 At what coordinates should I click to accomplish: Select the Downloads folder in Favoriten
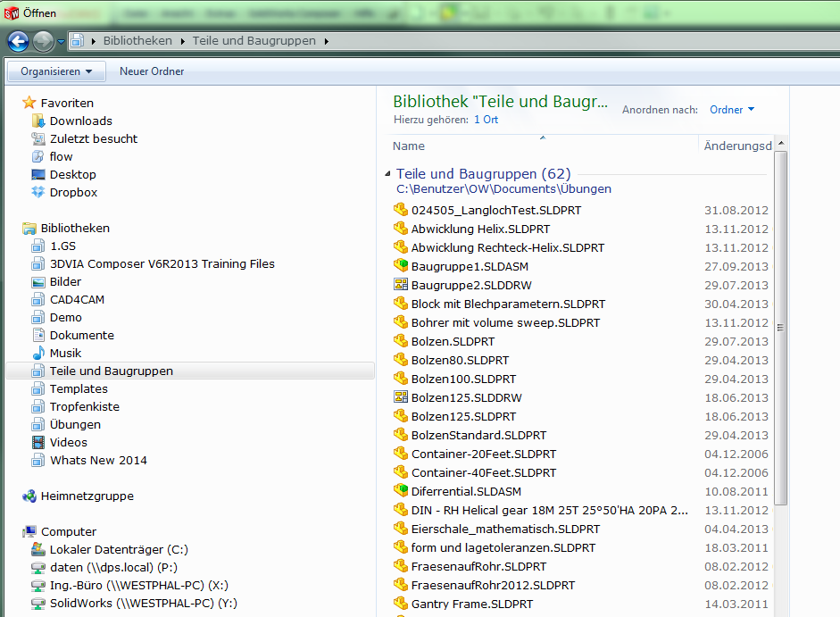point(80,121)
